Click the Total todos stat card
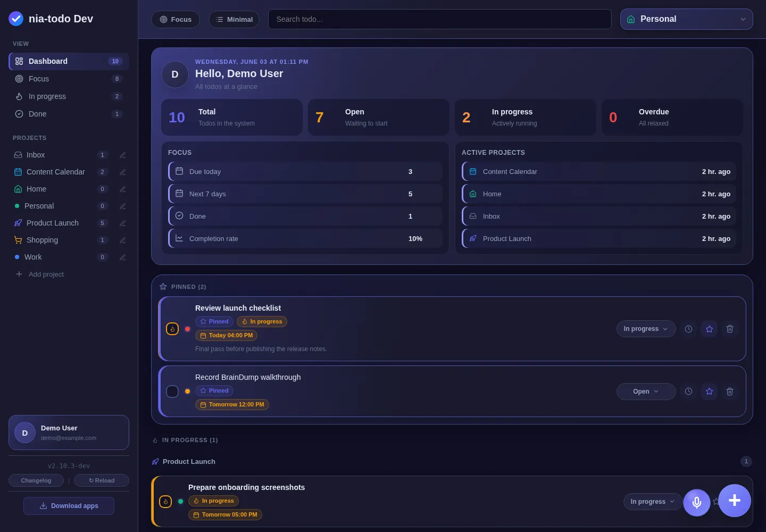766x532 pixels. tap(232, 117)
